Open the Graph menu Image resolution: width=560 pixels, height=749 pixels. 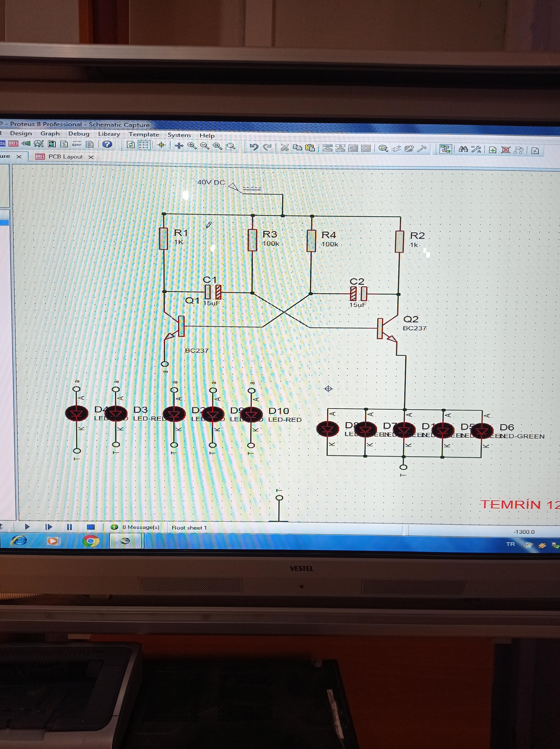pos(50,133)
